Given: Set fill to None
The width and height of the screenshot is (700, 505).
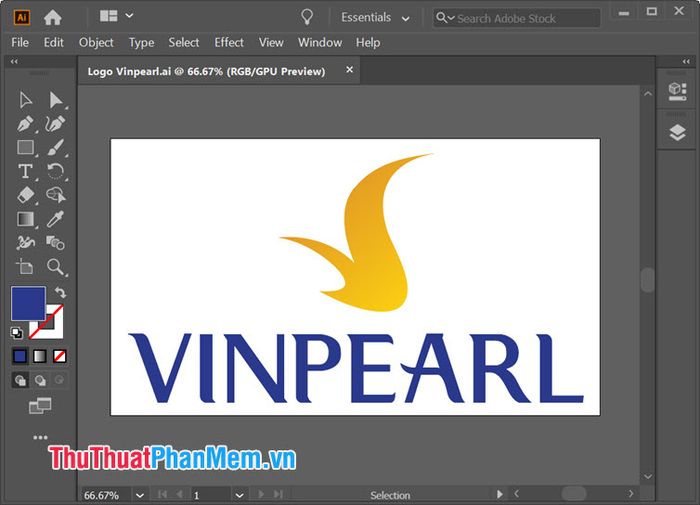Looking at the screenshot, I should tap(59, 356).
